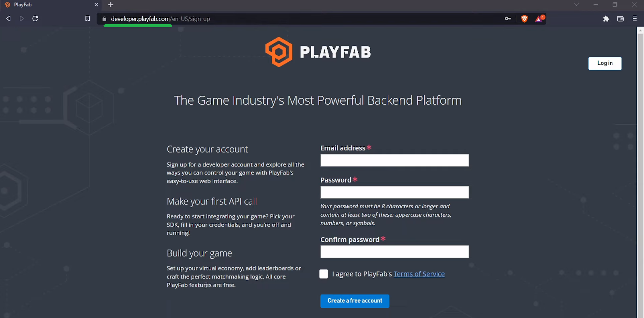Click the page vertical scrollbar
This screenshot has width=644, height=318.
(640, 176)
